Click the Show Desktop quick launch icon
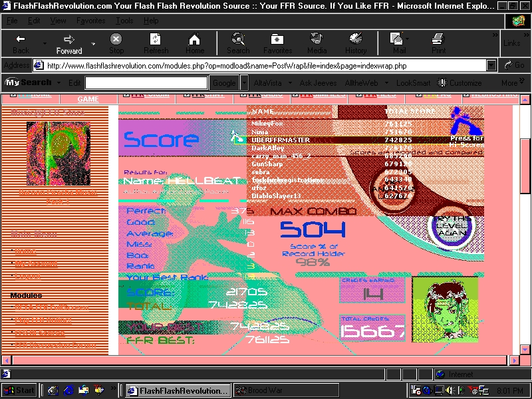 pyautogui.click(x=53, y=390)
